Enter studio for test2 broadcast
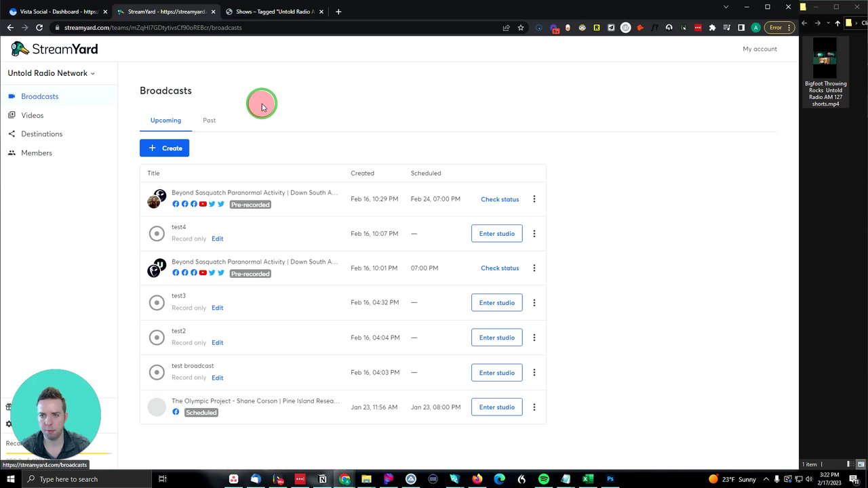This screenshot has width=868, height=488. click(496, 338)
